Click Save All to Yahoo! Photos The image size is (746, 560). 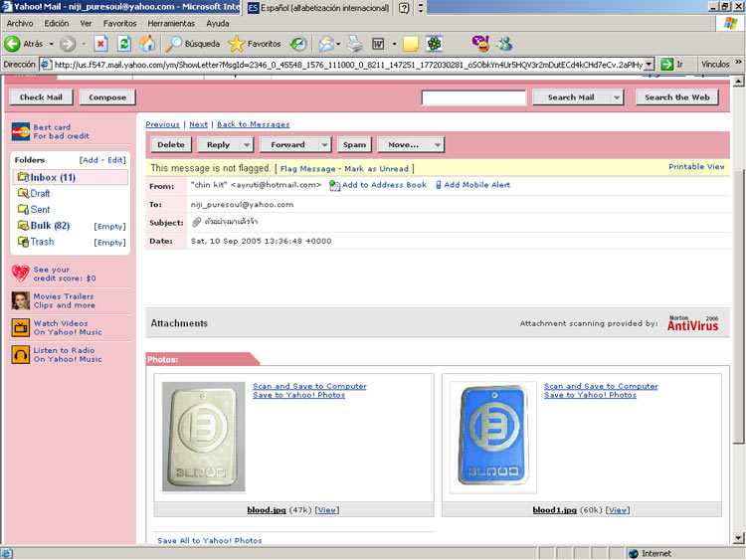(x=209, y=540)
